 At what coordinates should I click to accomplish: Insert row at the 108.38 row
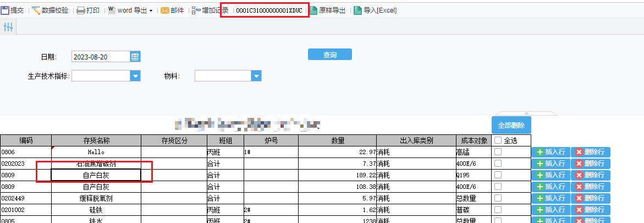(x=551, y=187)
